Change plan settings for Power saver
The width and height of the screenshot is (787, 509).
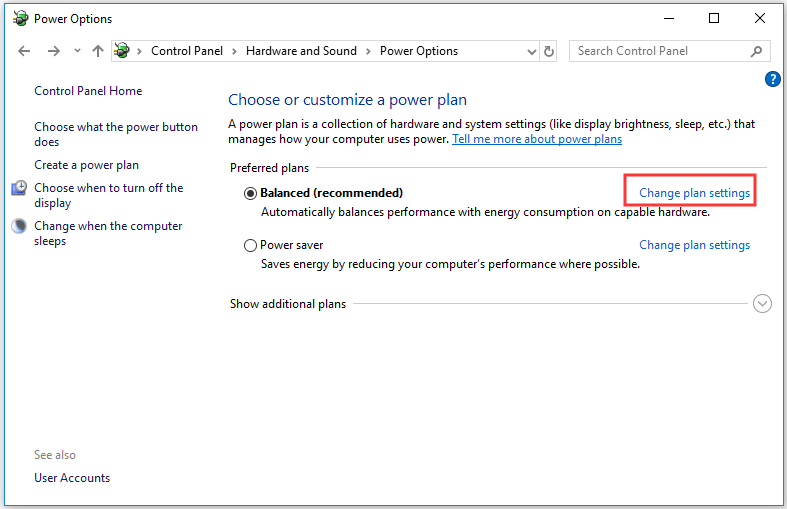tap(694, 245)
